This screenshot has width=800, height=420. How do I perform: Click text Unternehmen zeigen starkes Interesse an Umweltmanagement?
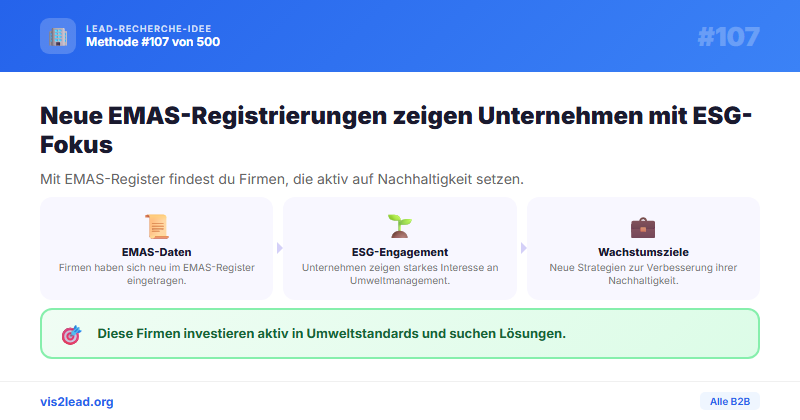[400, 274]
